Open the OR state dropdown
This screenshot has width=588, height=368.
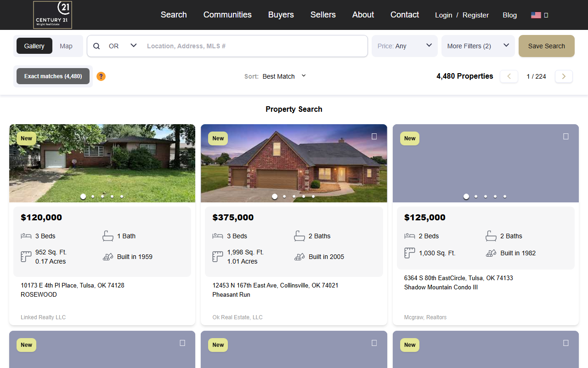pyautogui.click(x=123, y=46)
